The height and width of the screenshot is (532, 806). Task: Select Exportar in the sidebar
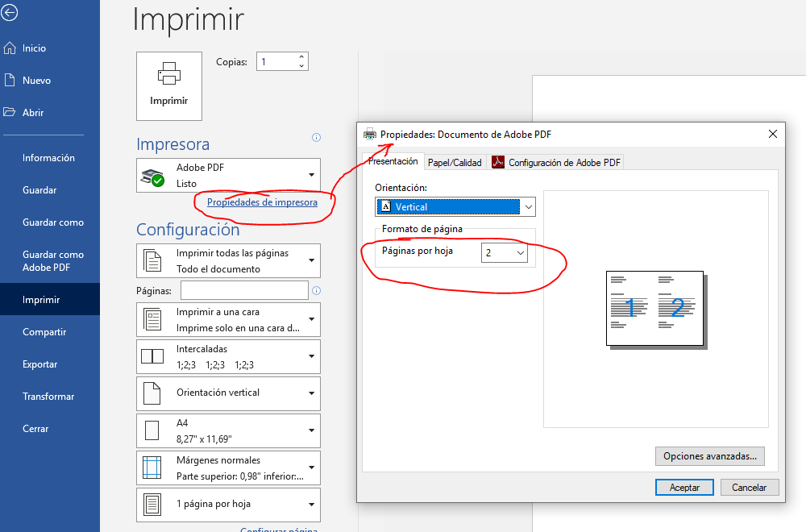pyautogui.click(x=50, y=364)
